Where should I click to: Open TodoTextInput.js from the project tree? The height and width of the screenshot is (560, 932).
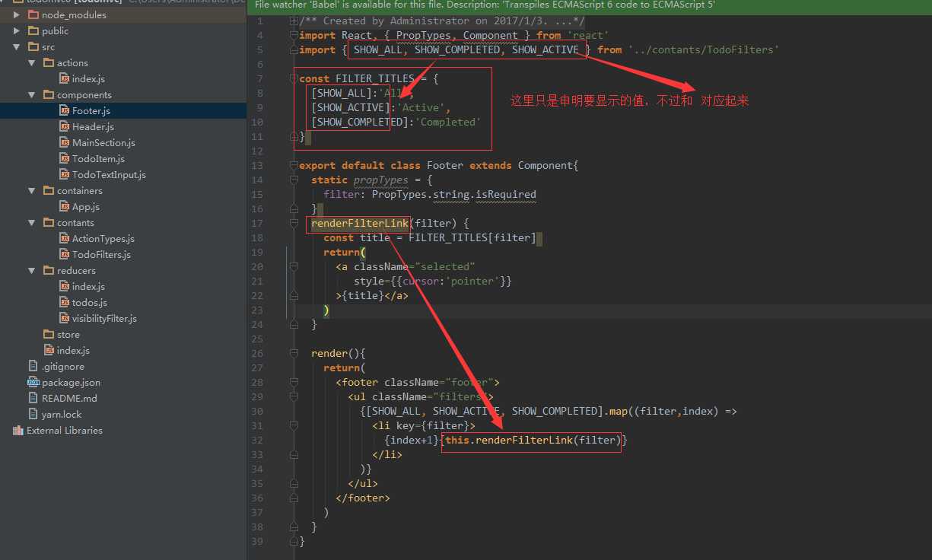coord(109,174)
